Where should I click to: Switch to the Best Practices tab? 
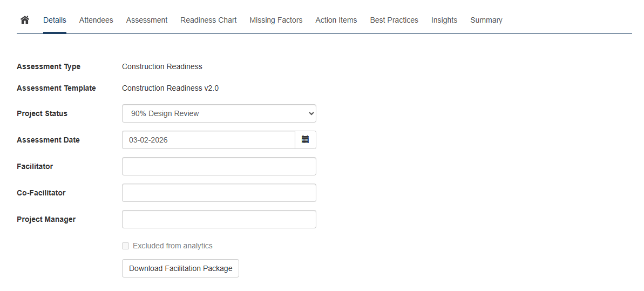(x=394, y=20)
